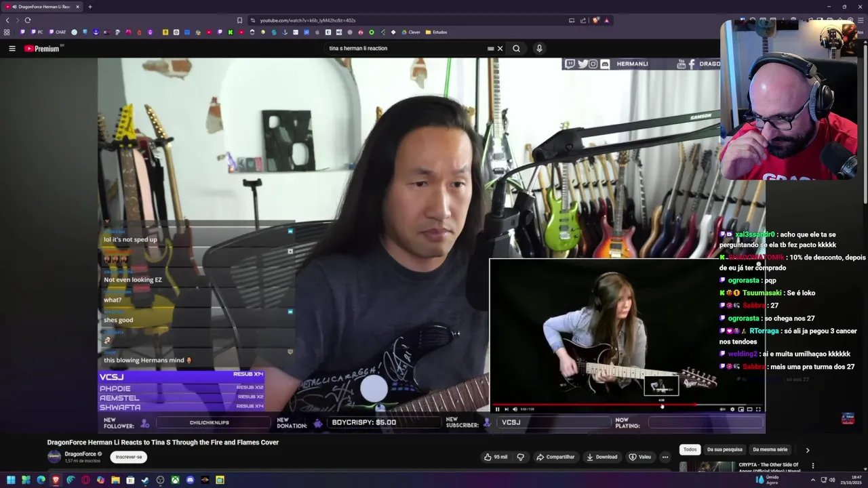
Task: Toggle autoplay switch in player controls
Action: [x=722, y=409]
